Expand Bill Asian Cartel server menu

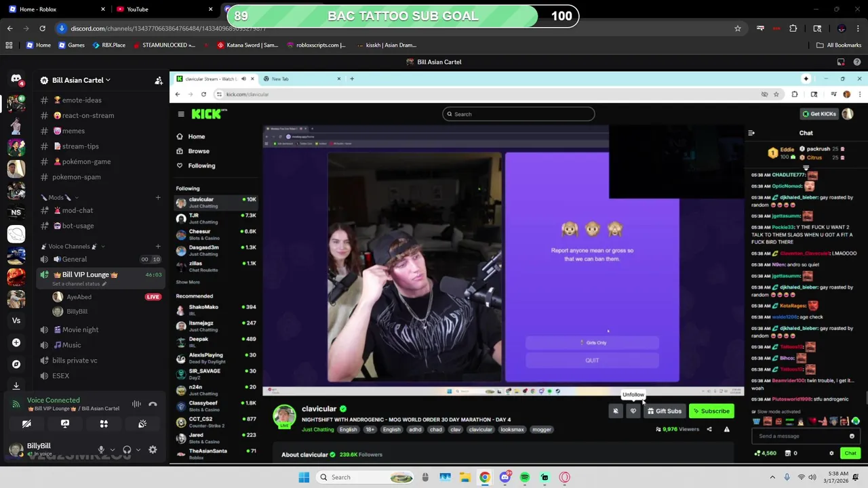(x=81, y=80)
